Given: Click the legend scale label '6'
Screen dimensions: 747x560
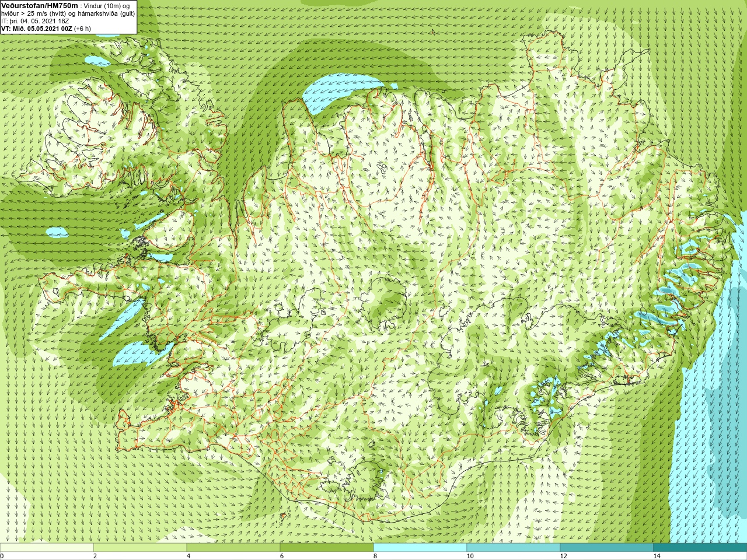Looking at the screenshot, I should point(282,556).
